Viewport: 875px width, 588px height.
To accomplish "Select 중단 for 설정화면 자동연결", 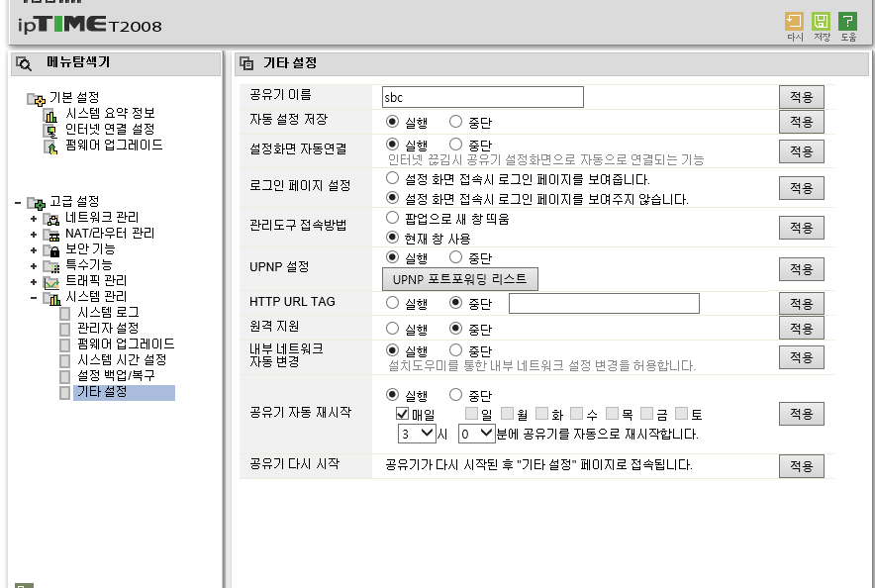I will pos(456,144).
